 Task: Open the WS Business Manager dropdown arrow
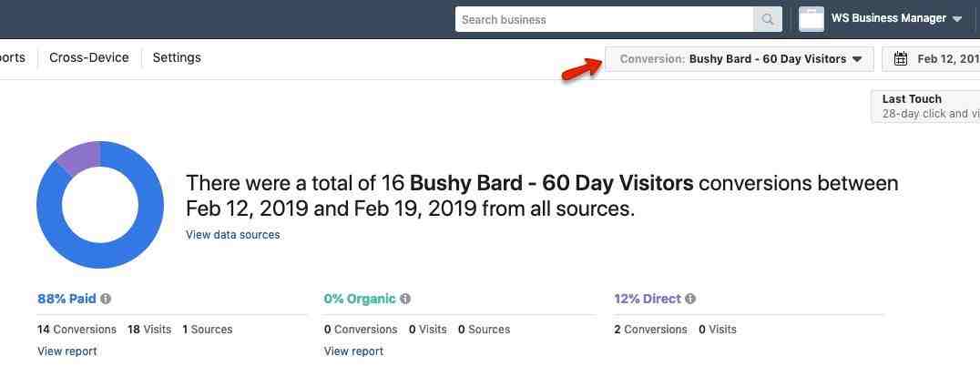point(957,19)
